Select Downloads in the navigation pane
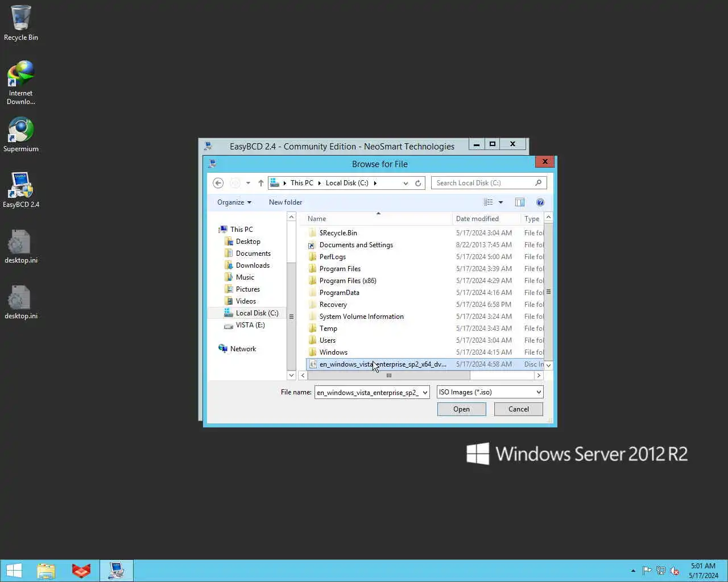The image size is (728, 582). pyautogui.click(x=253, y=265)
